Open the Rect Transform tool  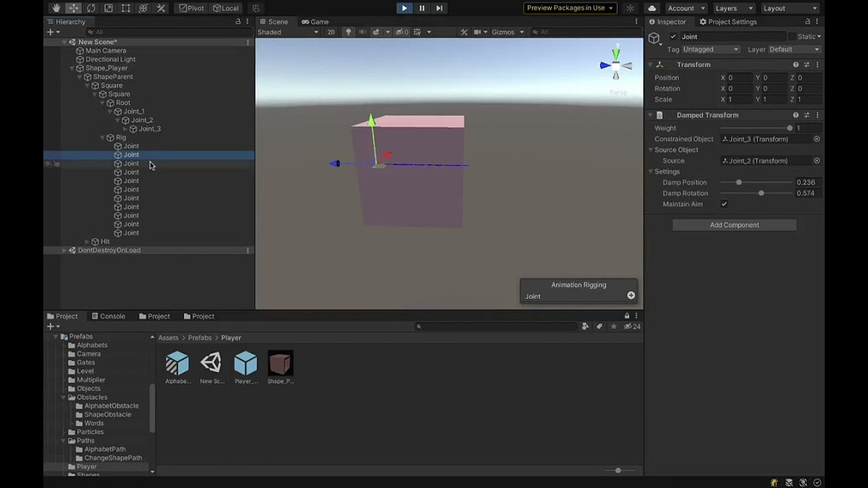[x=125, y=8]
